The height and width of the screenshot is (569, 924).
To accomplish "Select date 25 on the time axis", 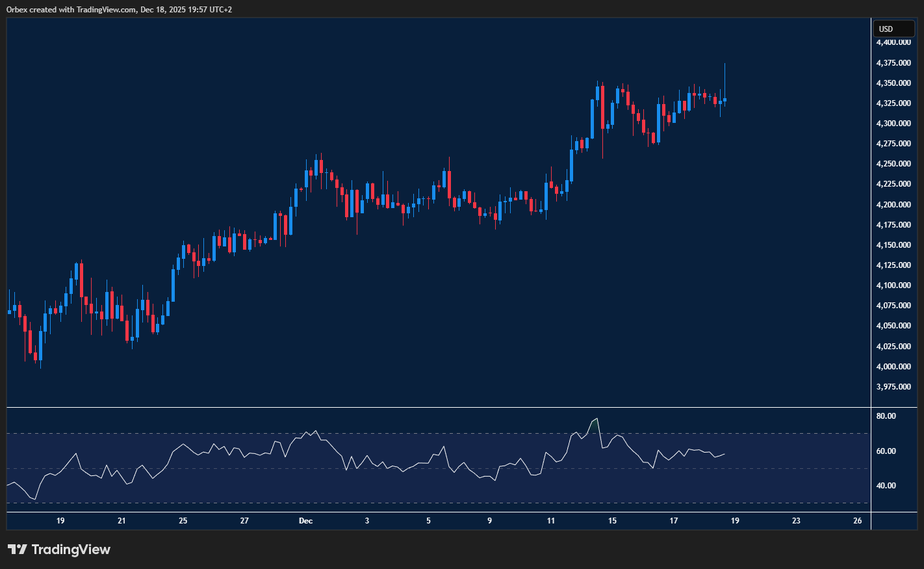I will click(183, 521).
